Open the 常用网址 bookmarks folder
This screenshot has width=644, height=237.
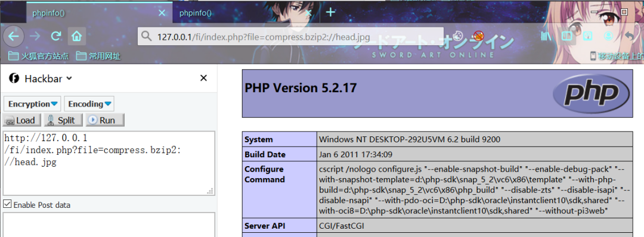[x=98, y=56]
